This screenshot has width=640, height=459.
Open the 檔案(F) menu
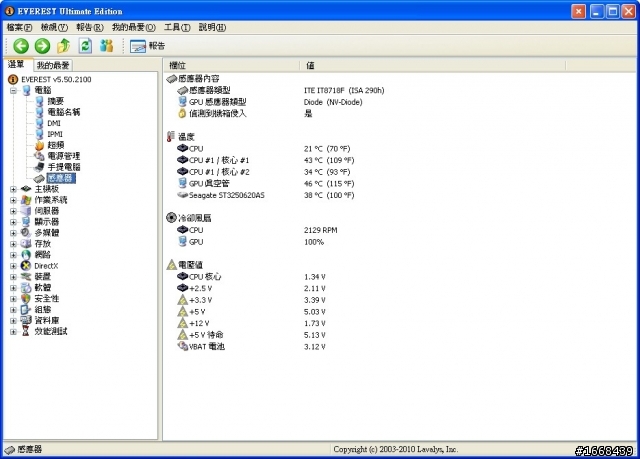click(19, 27)
